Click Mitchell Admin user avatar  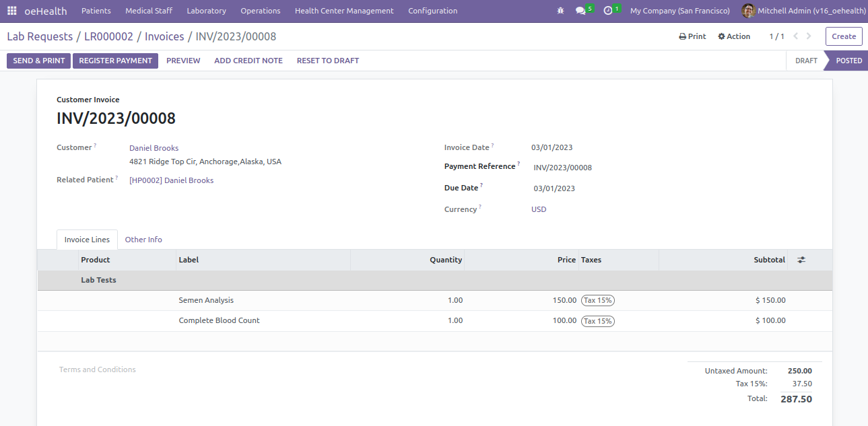pos(748,11)
